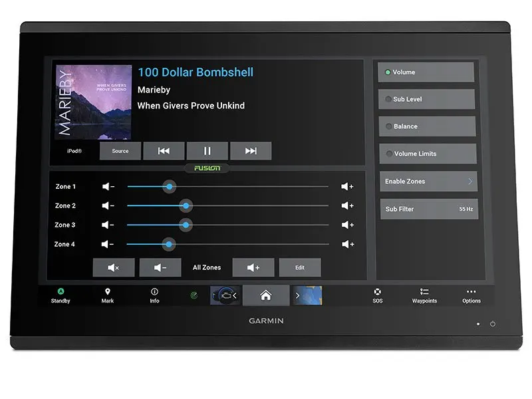Screen dimensions: 532x399
Task: Open the Enable Zones submenu
Action: coord(428,182)
